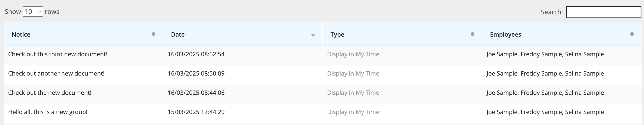Click the Date column sort arrow

tap(313, 35)
